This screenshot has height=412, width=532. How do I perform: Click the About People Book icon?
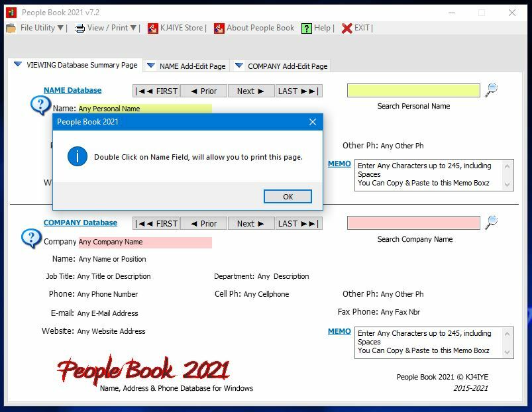(x=219, y=28)
